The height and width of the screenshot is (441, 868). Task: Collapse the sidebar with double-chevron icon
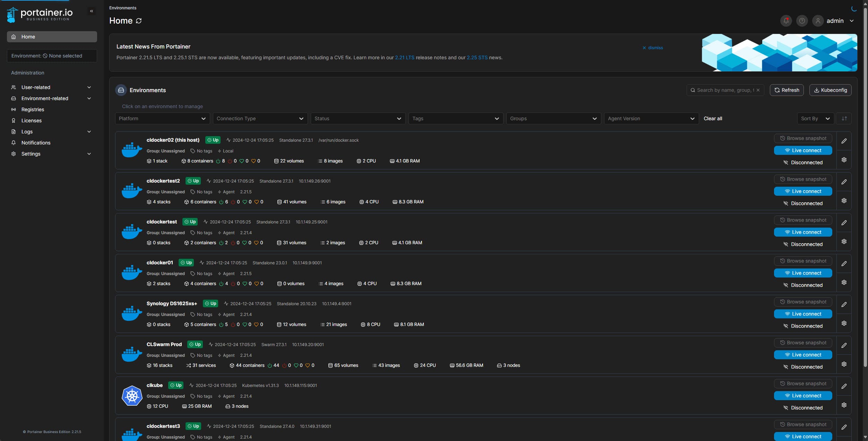tap(92, 11)
